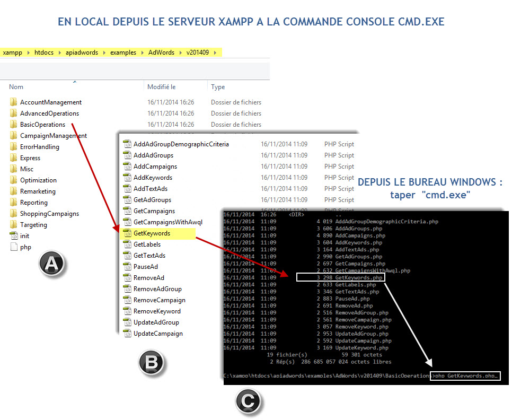Image resolution: width=512 pixels, height=420 pixels.
Task: Open the Optimization folder icon
Action: pos(13,180)
